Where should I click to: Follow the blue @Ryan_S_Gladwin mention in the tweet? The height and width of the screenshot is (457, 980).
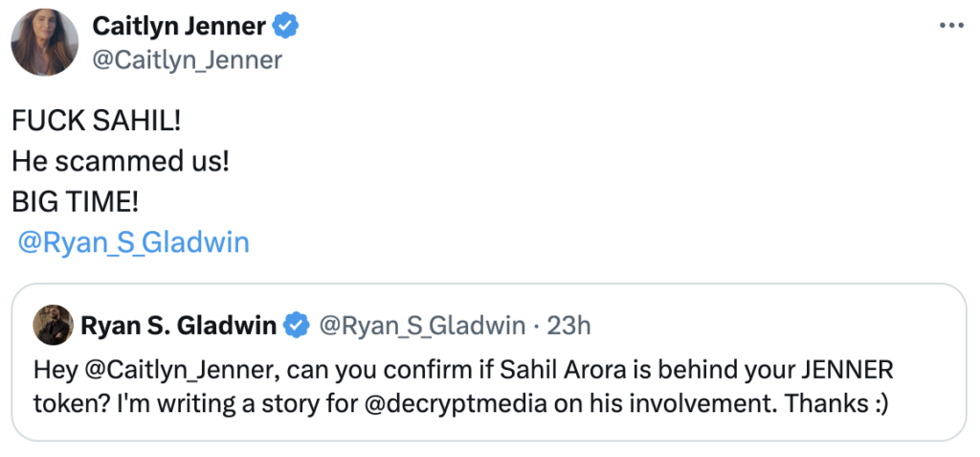[x=134, y=242]
